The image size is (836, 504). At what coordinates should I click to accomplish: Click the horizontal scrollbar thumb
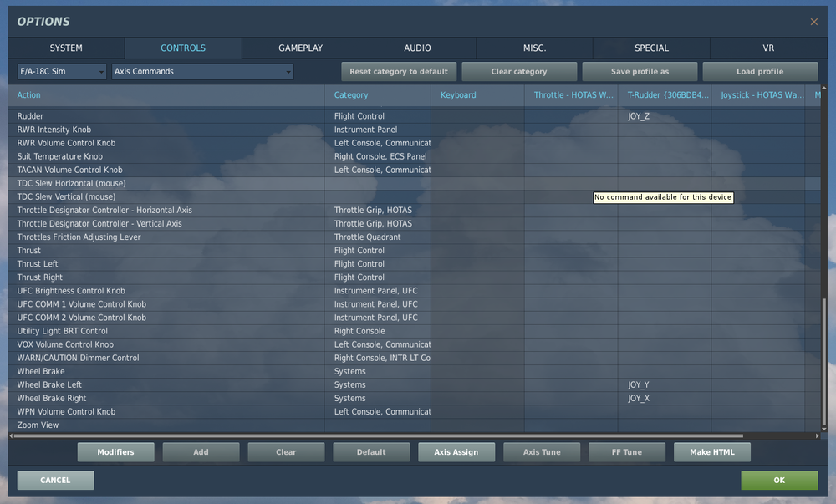378,435
